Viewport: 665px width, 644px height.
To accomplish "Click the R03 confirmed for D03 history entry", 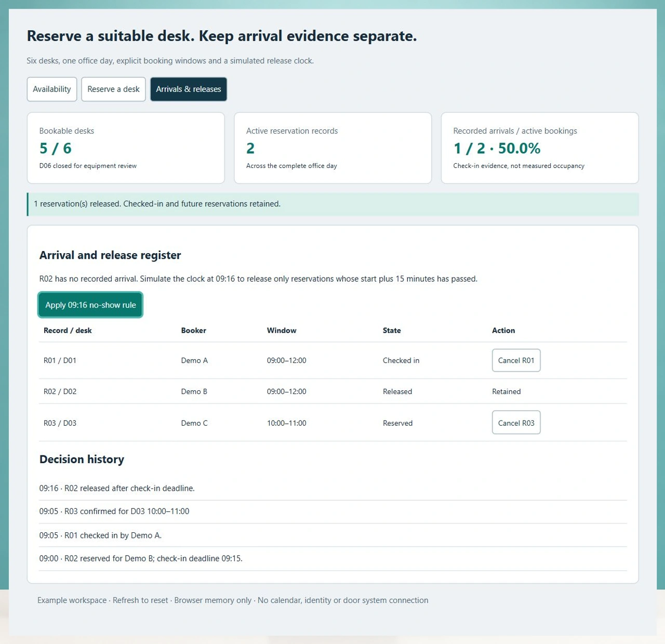I will pos(114,511).
